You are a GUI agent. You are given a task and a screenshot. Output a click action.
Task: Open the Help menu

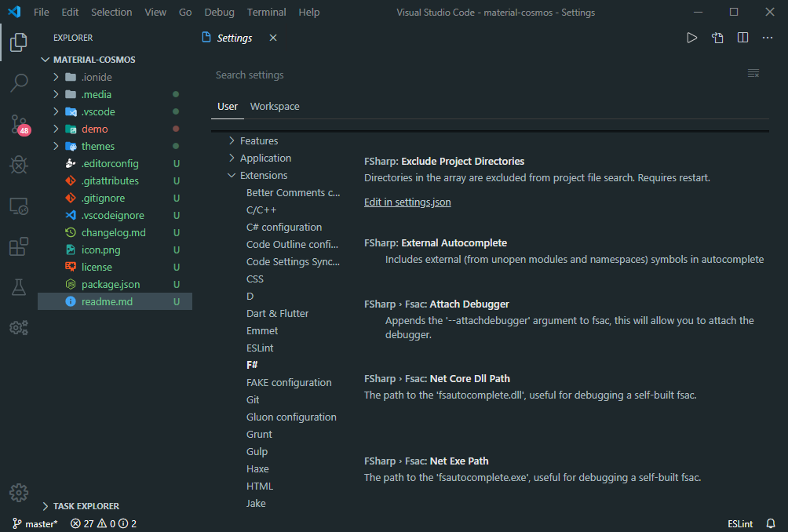308,12
